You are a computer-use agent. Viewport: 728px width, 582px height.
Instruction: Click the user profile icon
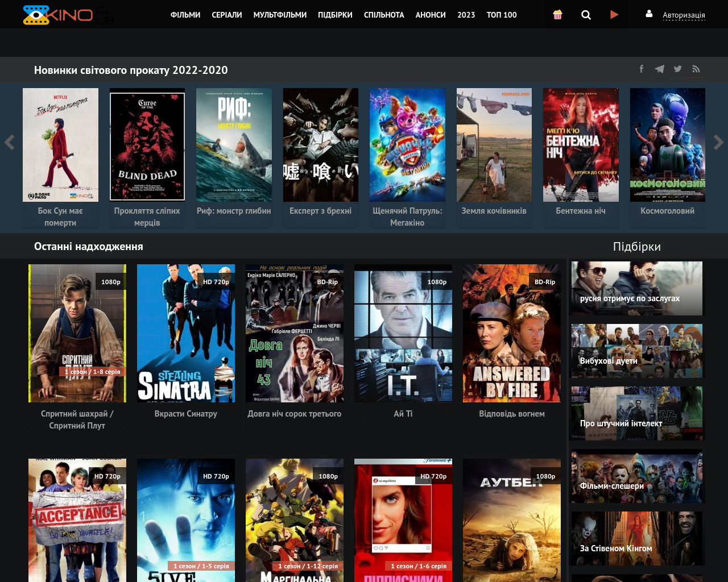(649, 14)
